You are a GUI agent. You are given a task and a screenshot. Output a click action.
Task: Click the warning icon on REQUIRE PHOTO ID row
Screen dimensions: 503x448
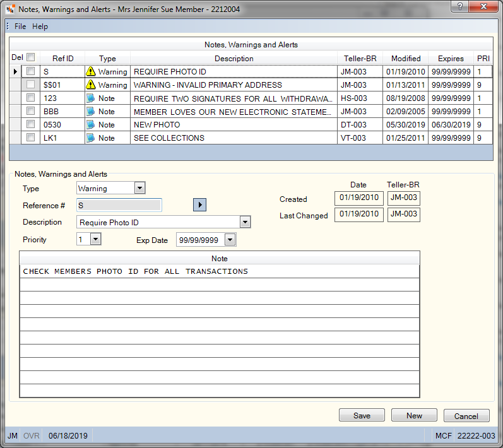[x=91, y=71]
